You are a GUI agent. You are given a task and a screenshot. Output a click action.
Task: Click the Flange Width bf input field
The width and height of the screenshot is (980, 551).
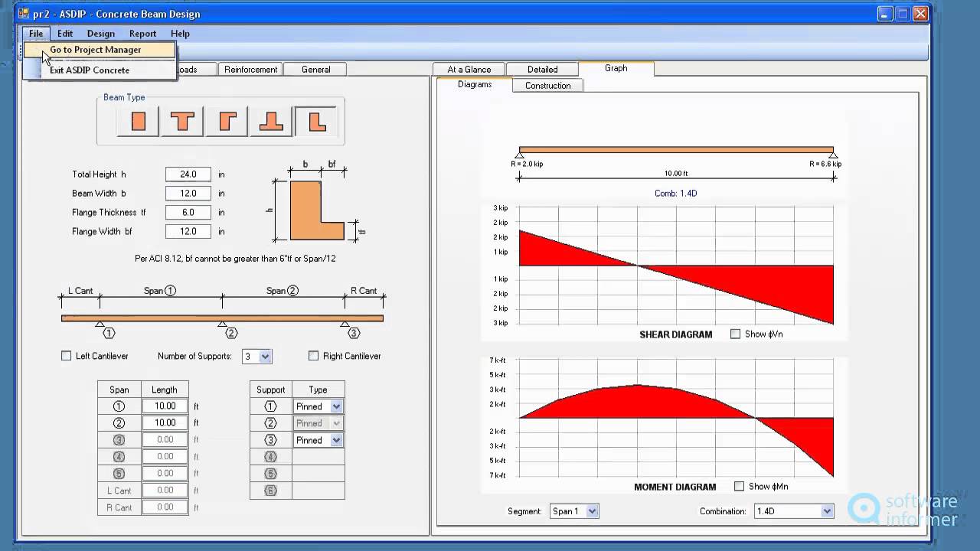(188, 232)
